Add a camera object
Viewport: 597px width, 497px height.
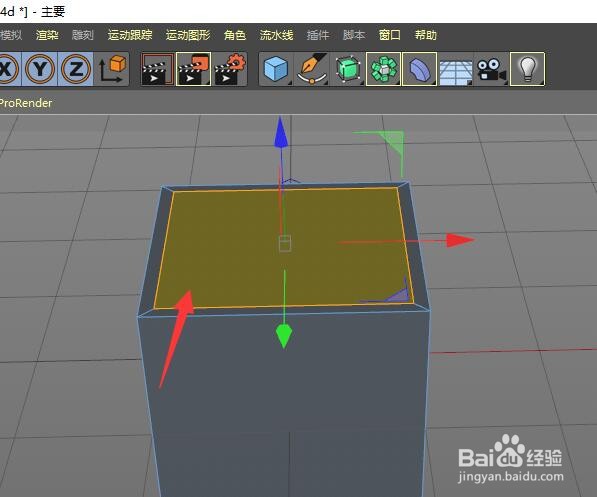pos(492,69)
